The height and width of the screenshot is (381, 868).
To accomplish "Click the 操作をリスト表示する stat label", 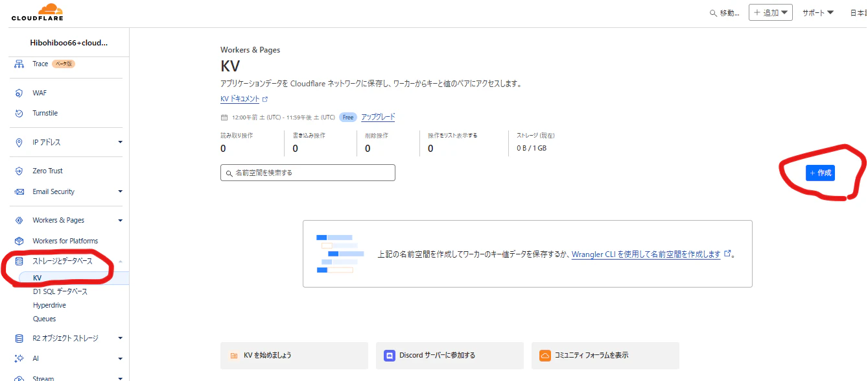I will 452,136.
